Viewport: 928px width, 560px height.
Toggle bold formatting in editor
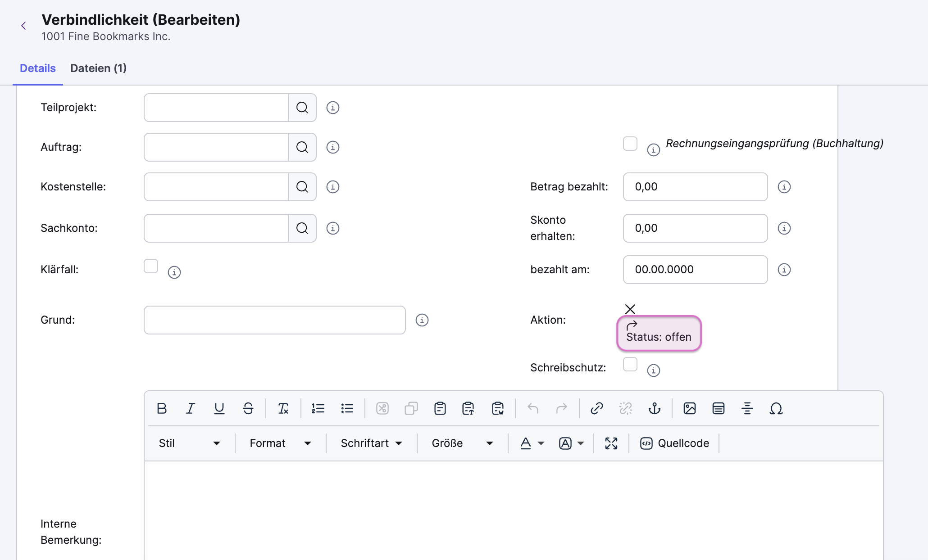click(x=162, y=408)
